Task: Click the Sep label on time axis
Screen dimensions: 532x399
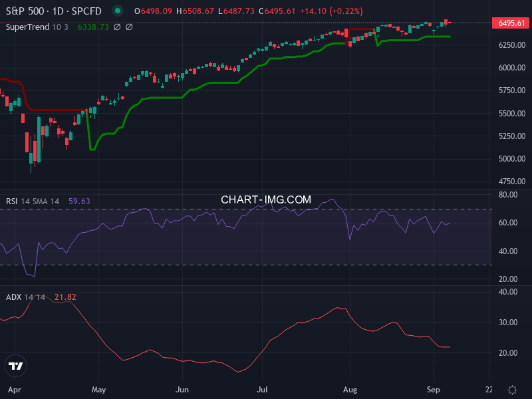Action: click(434, 390)
